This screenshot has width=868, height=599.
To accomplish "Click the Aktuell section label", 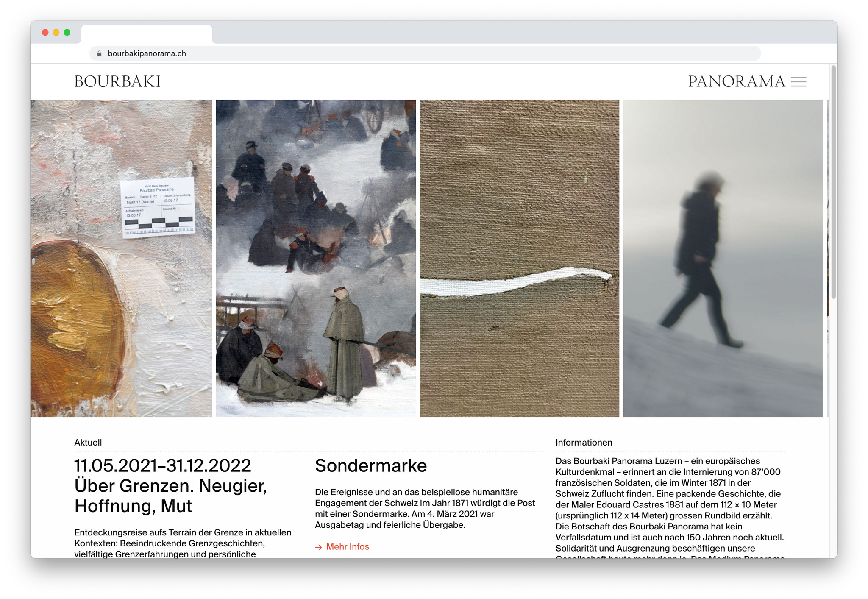I will click(x=88, y=443).
